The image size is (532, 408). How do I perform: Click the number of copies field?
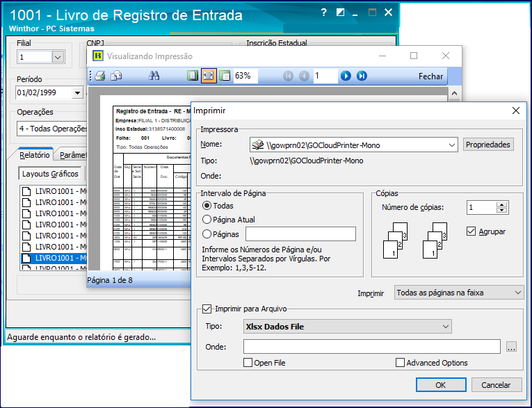coord(481,207)
